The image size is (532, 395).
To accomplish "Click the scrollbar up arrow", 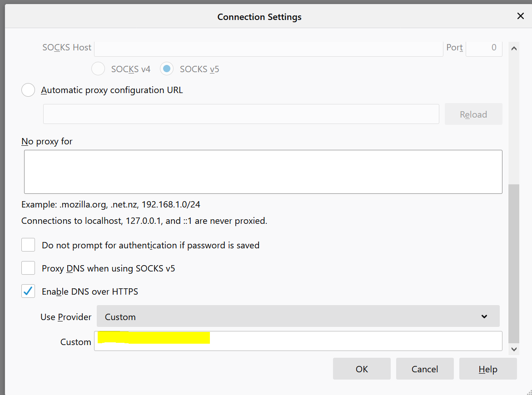I will (x=514, y=48).
